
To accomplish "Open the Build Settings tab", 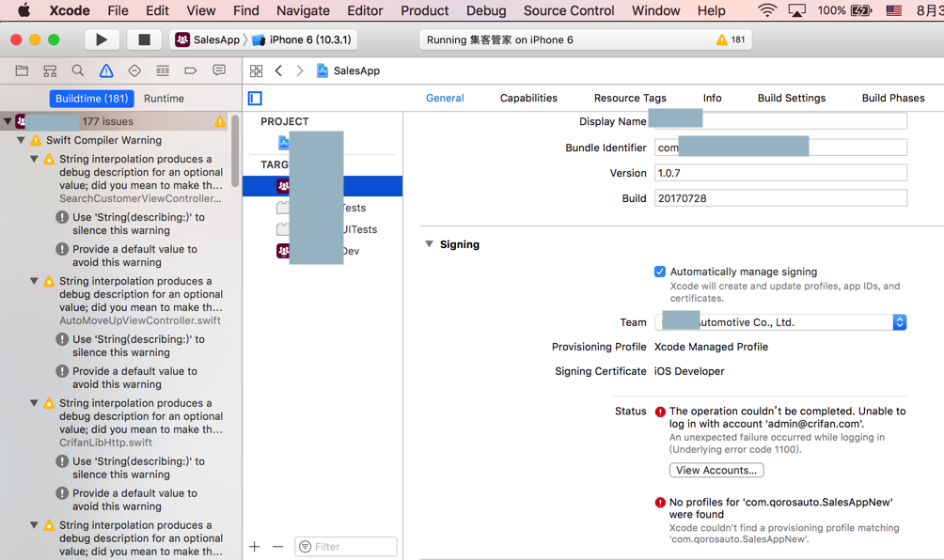I will coord(791,98).
